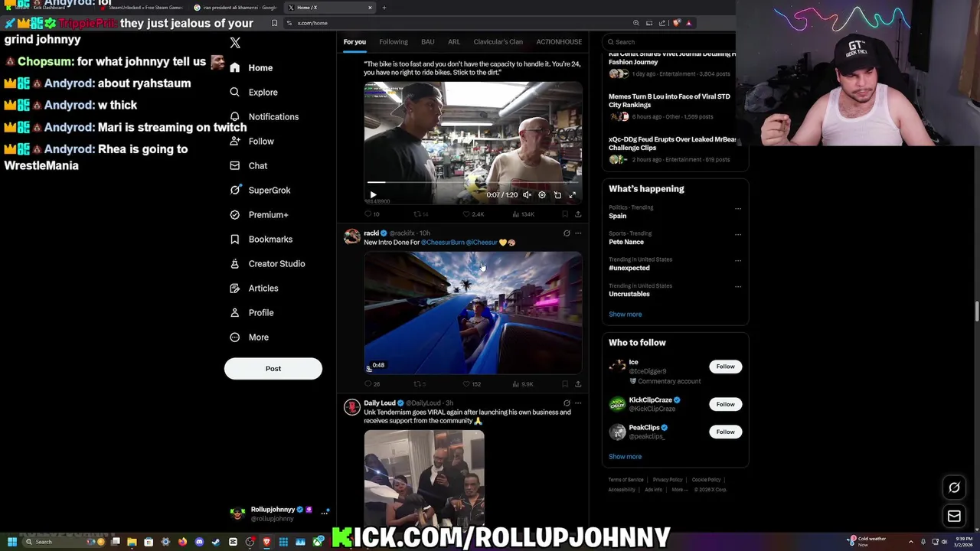Seek on the bike video progress bar
The image size is (980, 551).
472,183
